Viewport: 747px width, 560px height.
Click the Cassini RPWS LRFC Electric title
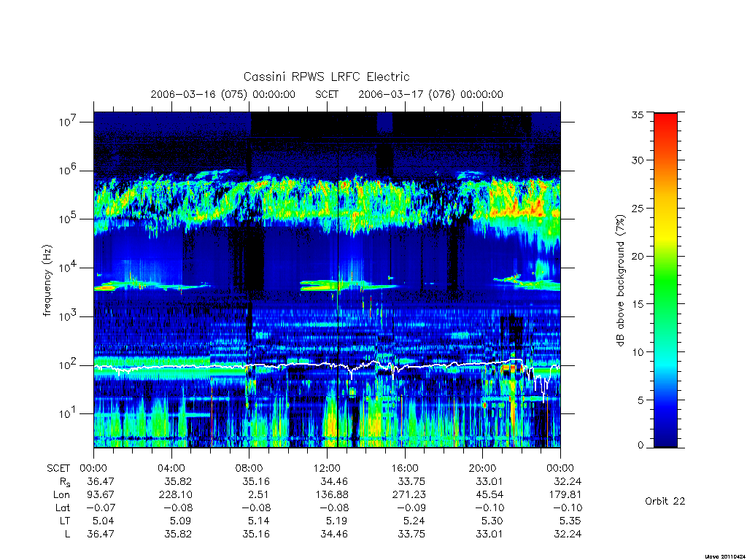[326, 77]
